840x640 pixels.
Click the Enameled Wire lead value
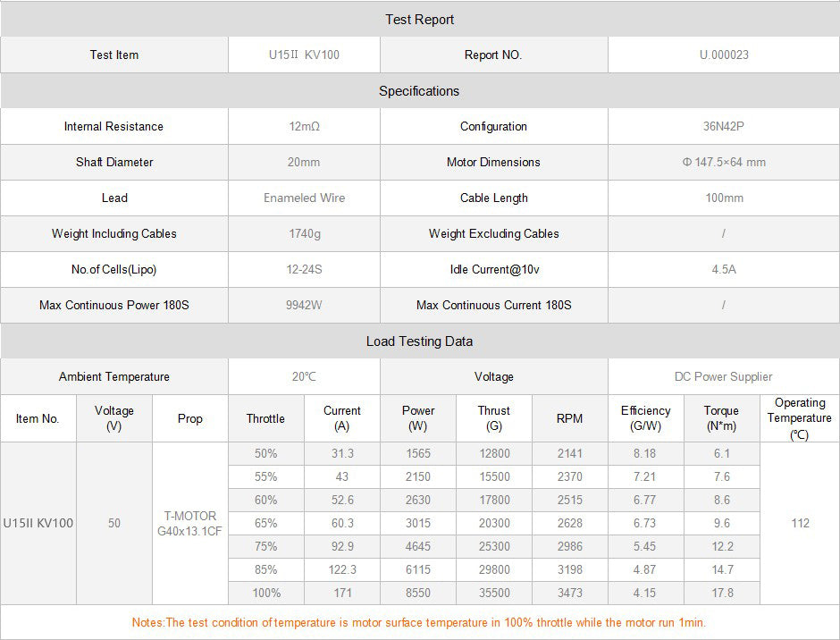(x=304, y=198)
